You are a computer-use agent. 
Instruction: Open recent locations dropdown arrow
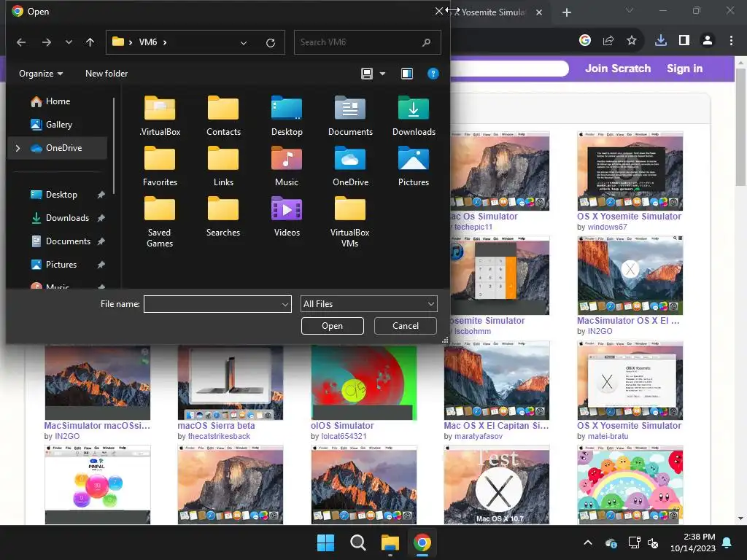[69, 42]
